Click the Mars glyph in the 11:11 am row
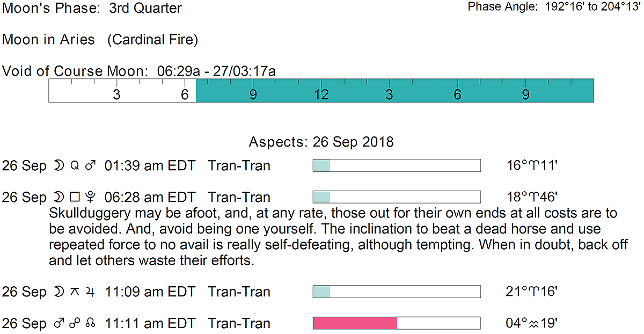Screen dimensions: 644x334 point(58,324)
